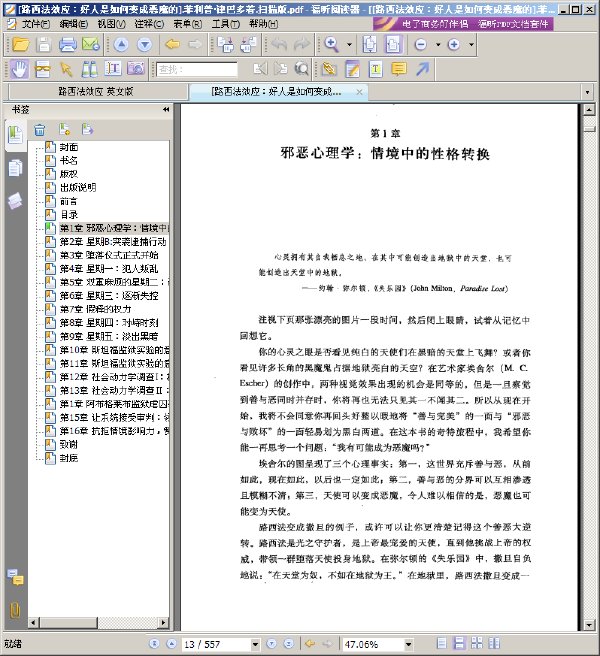Viewport: 600px width, 656px height.
Task: Open the 文件(F) menu
Action: (x=36, y=24)
